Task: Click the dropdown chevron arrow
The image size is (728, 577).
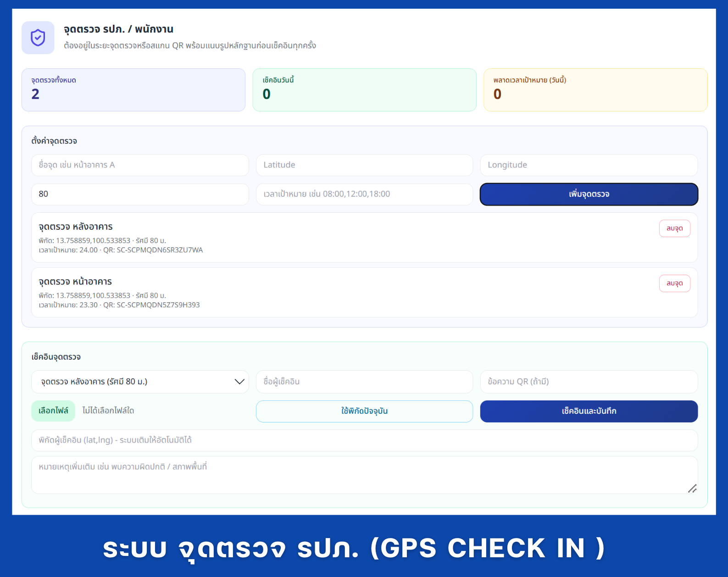Action: (239, 382)
